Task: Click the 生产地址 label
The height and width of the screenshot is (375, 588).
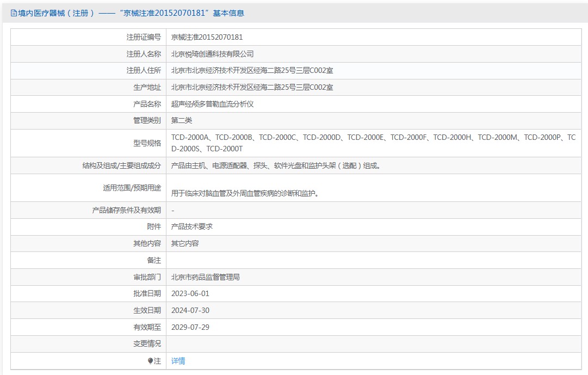Action: point(147,88)
